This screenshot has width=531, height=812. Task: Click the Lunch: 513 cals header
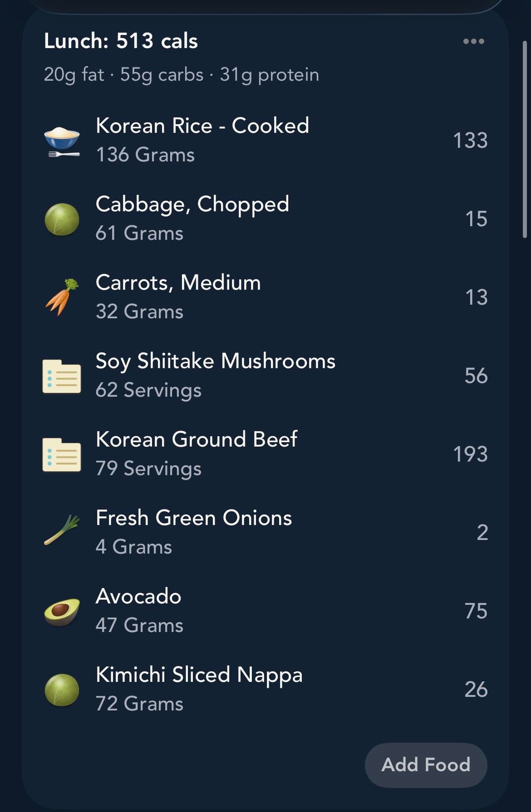tap(121, 41)
